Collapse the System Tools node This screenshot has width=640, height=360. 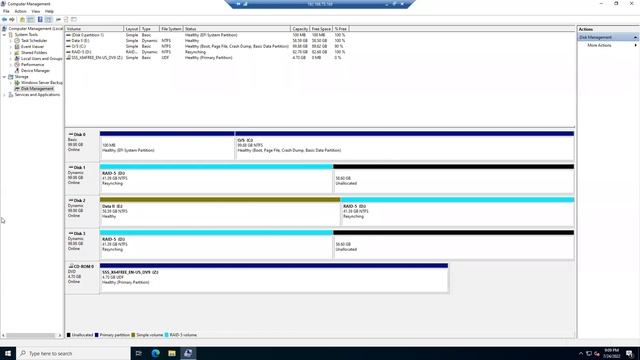(4, 35)
